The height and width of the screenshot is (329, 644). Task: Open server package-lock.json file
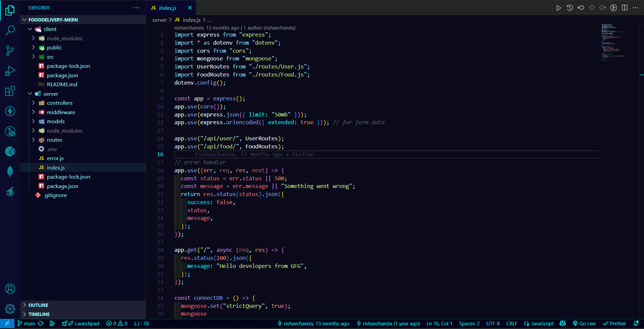(x=83, y=177)
